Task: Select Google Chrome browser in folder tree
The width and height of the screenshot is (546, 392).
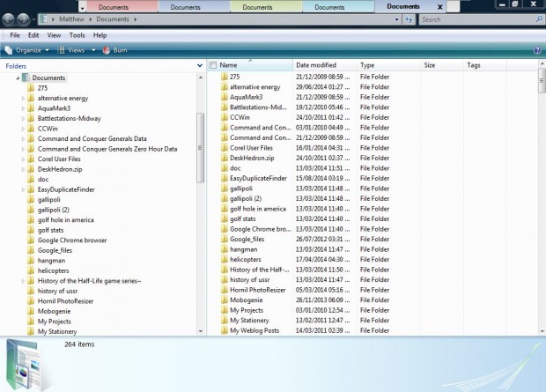Action: [72, 240]
